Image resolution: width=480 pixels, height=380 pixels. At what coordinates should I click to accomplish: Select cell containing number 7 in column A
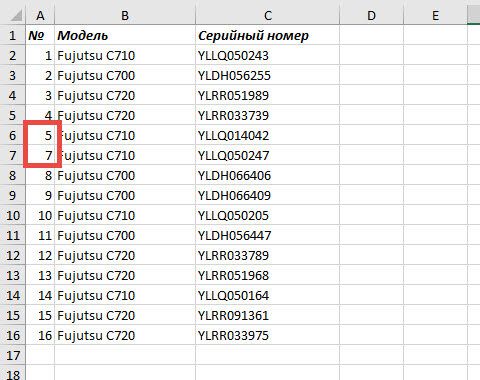coord(40,155)
